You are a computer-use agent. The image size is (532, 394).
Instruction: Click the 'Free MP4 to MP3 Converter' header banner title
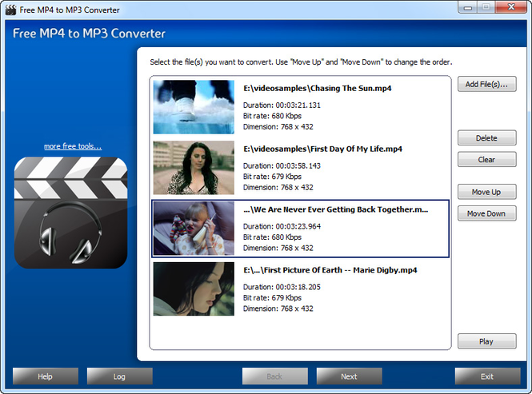pyautogui.click(x=89, y=34)
